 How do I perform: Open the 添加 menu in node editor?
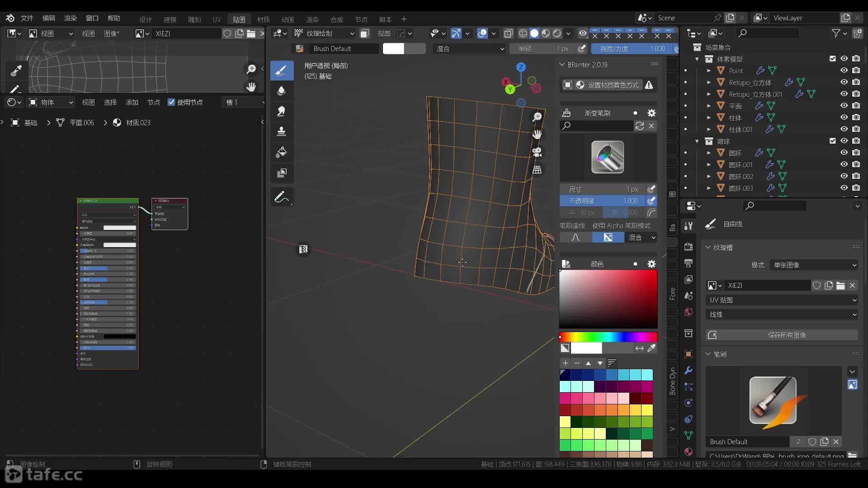tap(132, 103)
